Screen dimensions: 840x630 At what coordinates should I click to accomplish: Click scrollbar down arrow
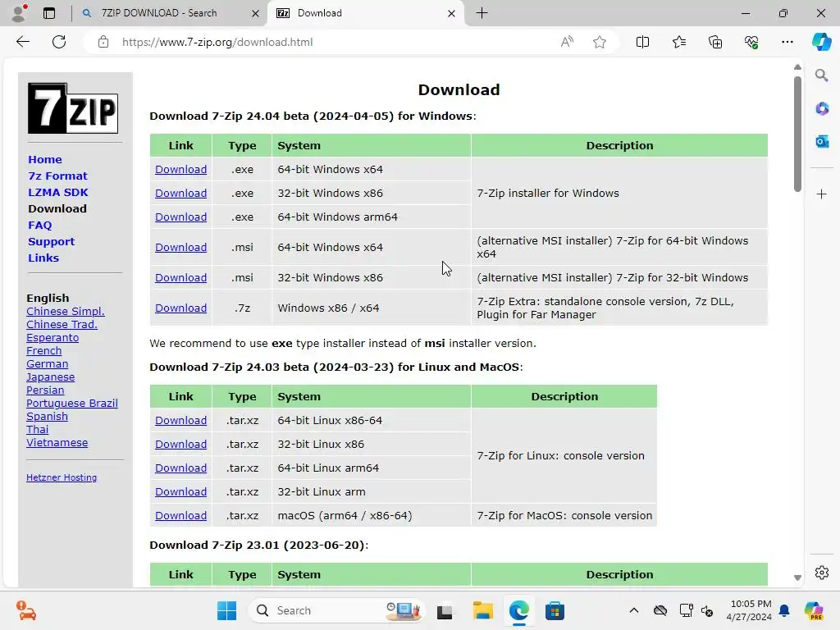[x=797, y=577]
